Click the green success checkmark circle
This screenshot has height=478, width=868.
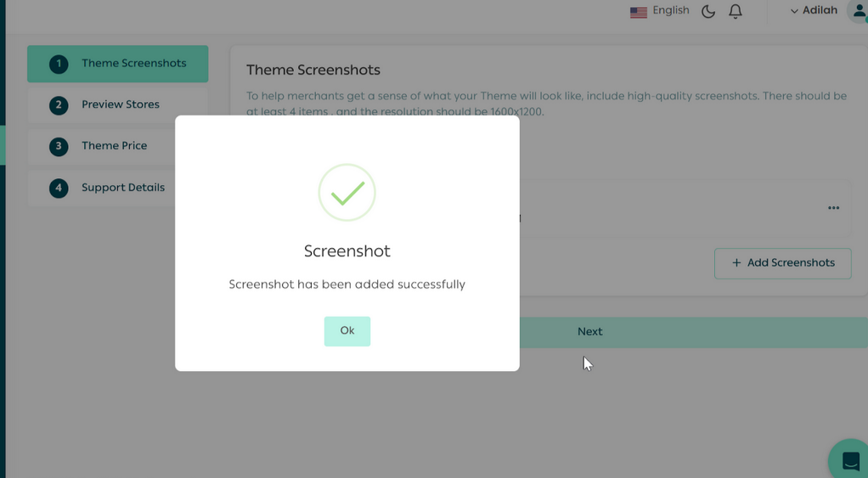coord(347,193)
